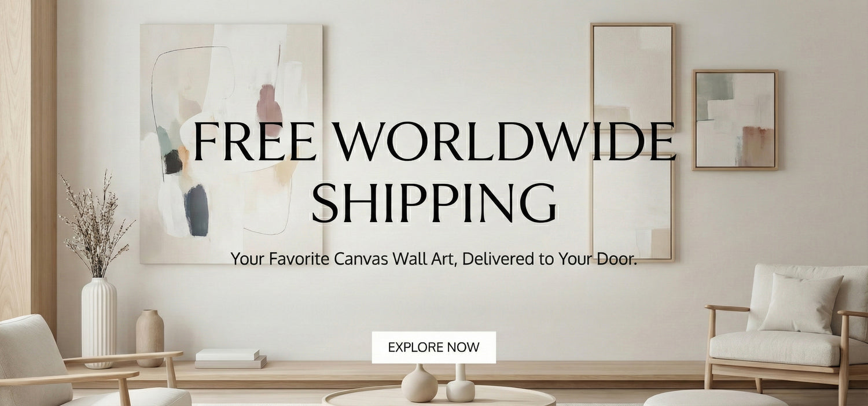Select the Canvas Wall Art tagline text

433,259
